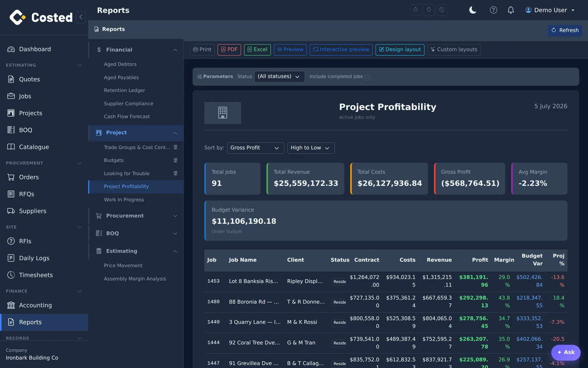Click the redo arrow icon in header
Viewport: 588px width, 368px height.
[429, 10]
